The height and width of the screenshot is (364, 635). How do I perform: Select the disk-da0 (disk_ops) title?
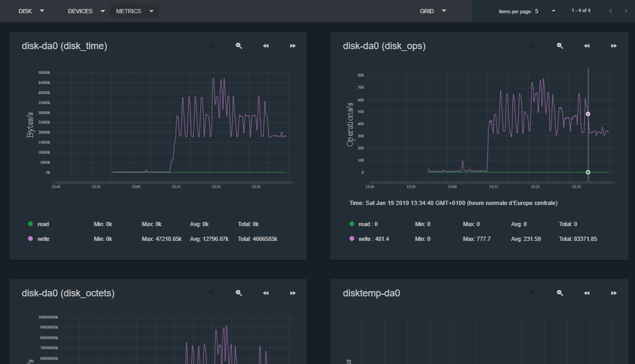pyautogui.click(x=384, y=46)
